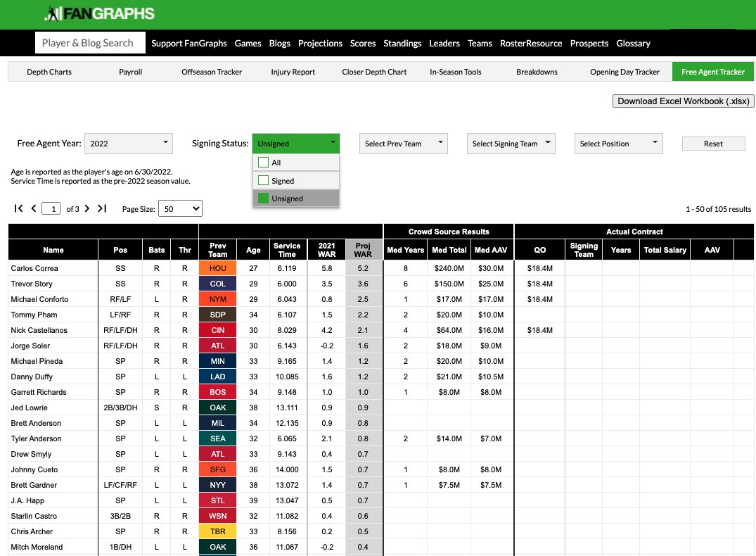
Task: Open Carlos Correa's player page
Action: coord(34,268)
